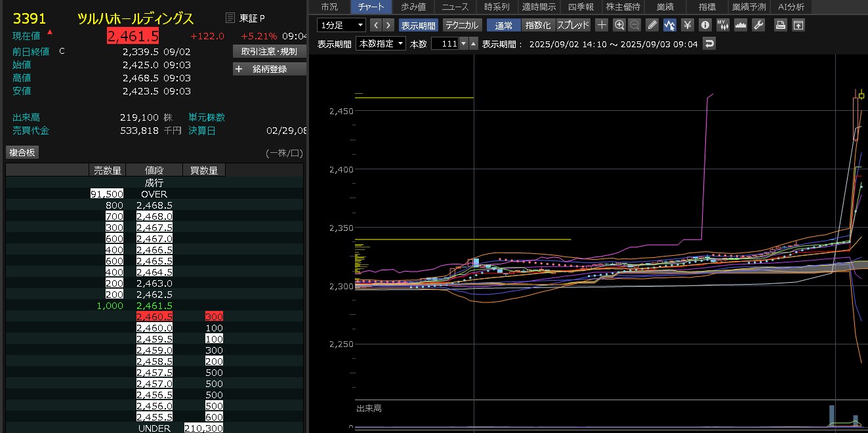Open the document icon beside 東証P
This screenshot has height=433, width=868.
point(230,18)
